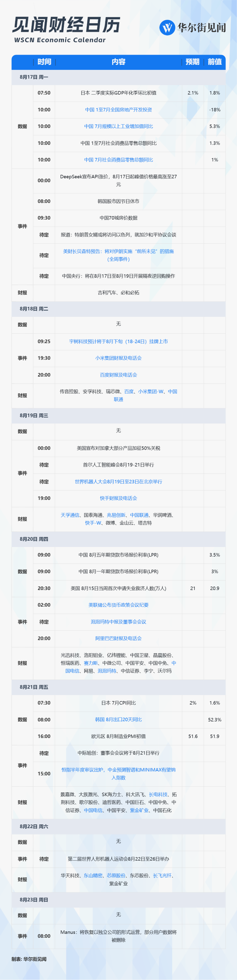
Task: Open the 美财长贝森特预告 Iran measures link
Action: tap(118, 255)
